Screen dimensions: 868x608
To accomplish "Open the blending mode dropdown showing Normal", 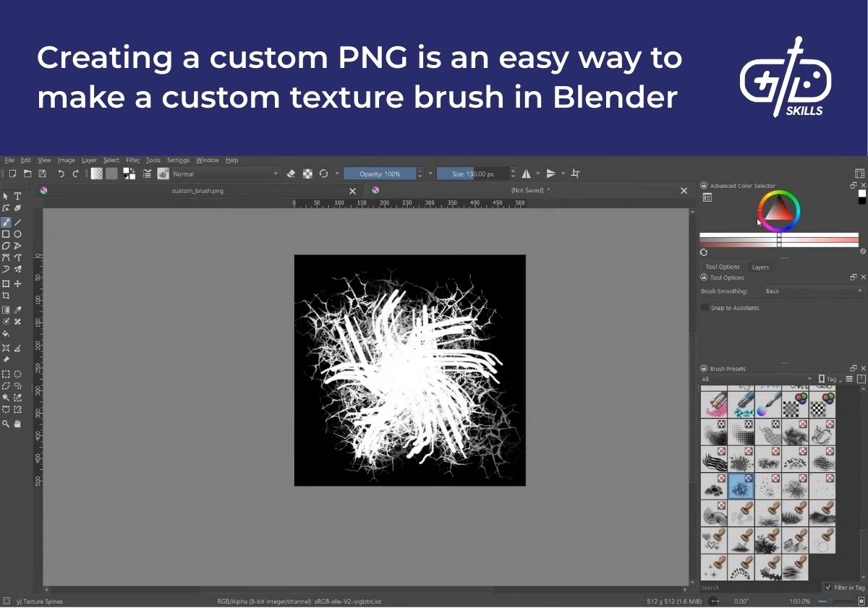I will pos(224,174).
